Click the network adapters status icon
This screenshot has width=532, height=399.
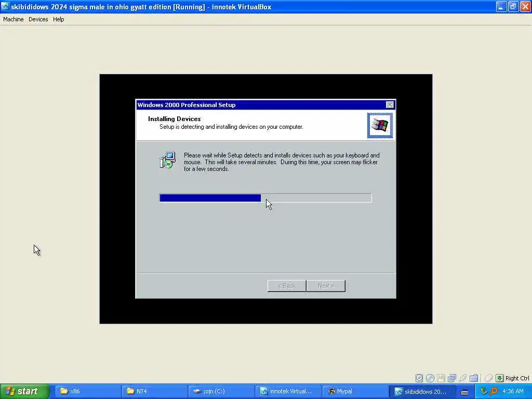[x=451, y=378]
